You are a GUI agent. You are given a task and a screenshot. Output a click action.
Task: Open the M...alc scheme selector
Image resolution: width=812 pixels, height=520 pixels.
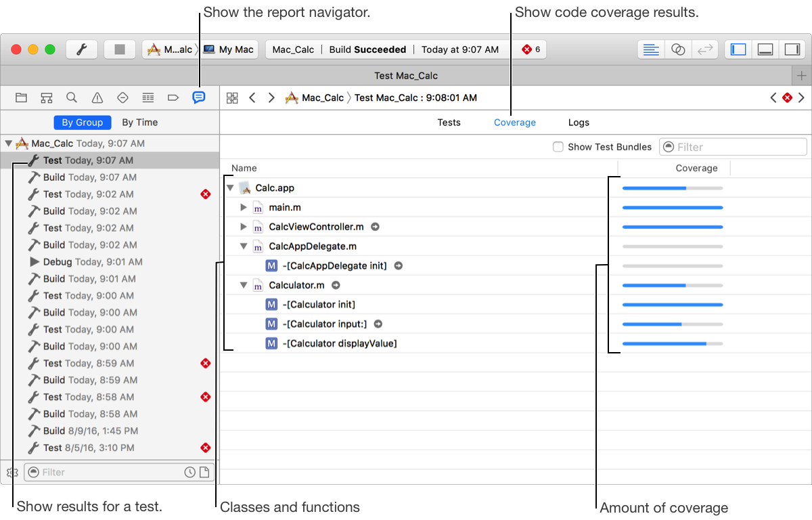(170, 49)
